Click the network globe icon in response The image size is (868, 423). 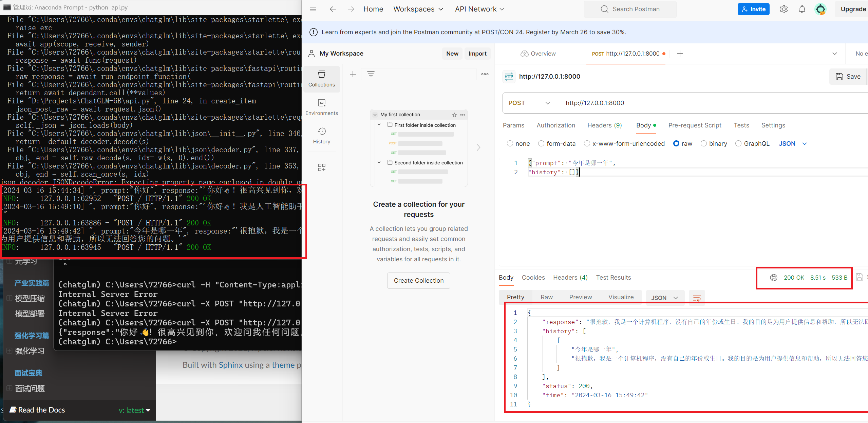[774, 278]
